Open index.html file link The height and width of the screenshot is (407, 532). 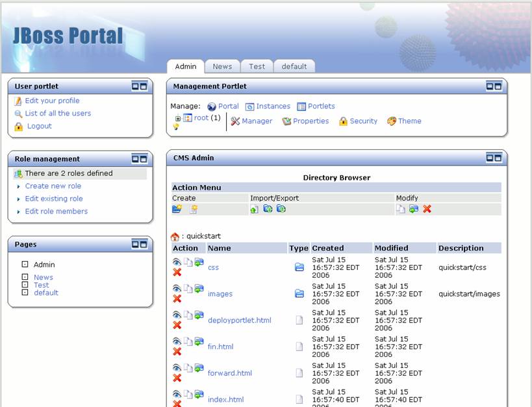tap(225, 400)
